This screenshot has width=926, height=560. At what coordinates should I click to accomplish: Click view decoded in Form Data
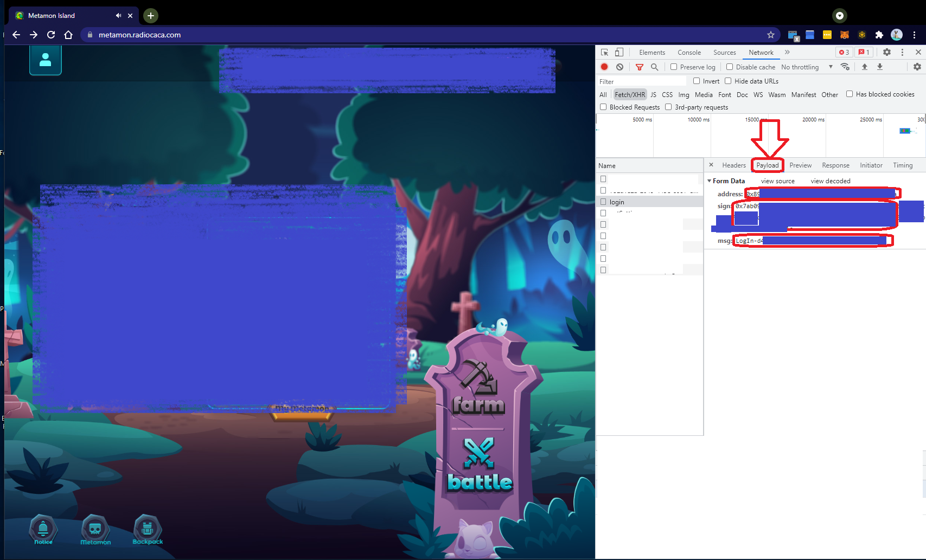tap(831, 181)
